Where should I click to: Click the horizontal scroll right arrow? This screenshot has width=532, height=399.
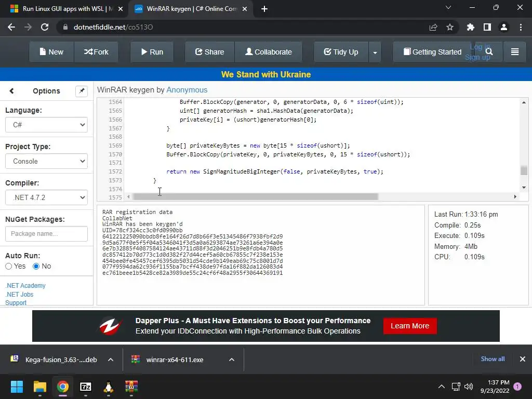[x=515, y=197]
